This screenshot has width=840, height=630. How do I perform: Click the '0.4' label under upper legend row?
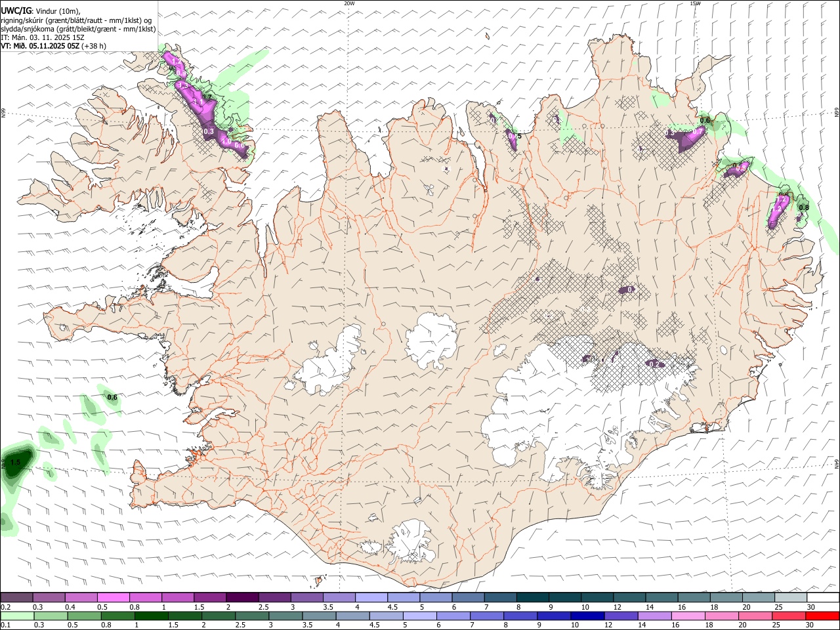pos(70,607)
